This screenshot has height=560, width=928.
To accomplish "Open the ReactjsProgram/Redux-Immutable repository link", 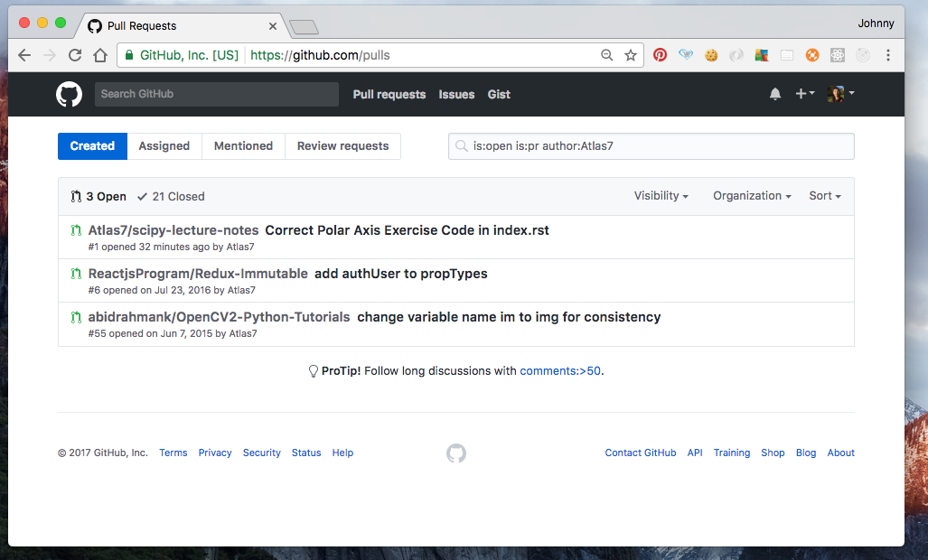I will (198, 273).
